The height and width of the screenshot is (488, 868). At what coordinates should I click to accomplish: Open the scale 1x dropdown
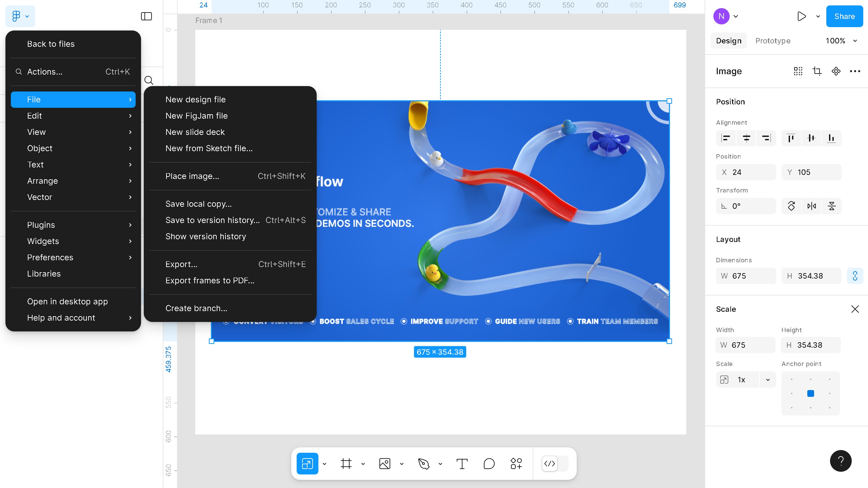coord(768,380)
